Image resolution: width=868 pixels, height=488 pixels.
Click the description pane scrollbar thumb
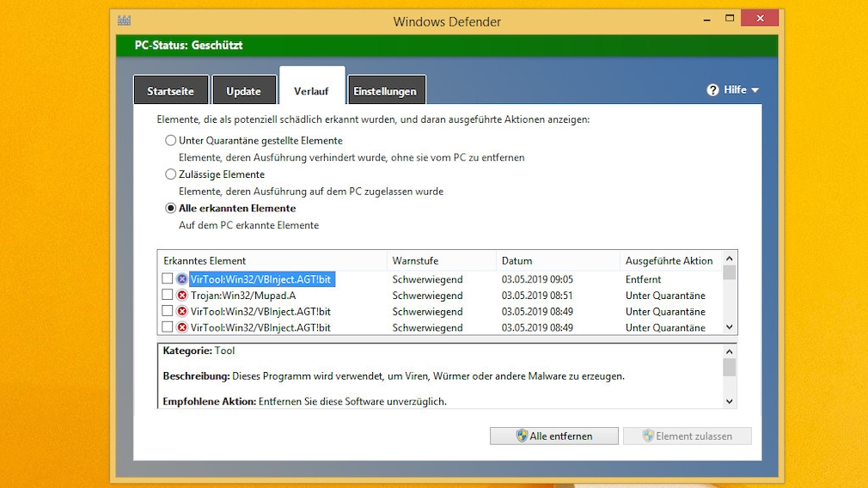tap(729, 368)
